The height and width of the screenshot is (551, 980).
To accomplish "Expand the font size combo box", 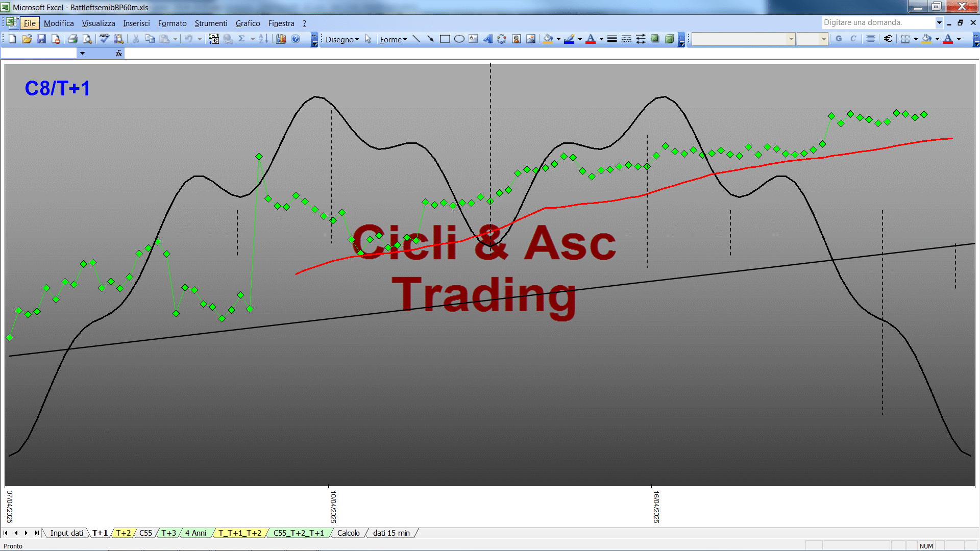I will (x=824, y=39).
